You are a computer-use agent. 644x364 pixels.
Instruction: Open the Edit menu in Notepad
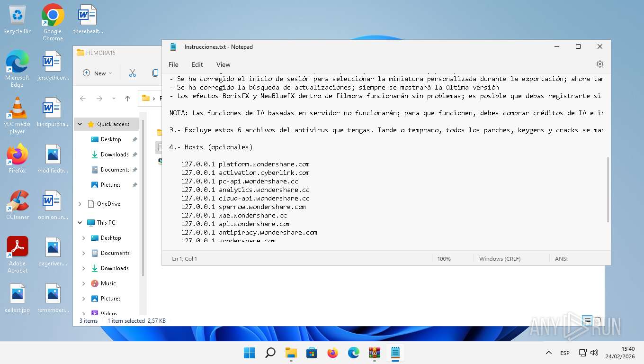click(x=197, y=64)
